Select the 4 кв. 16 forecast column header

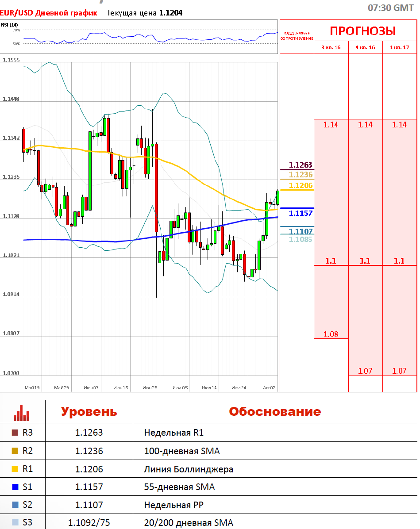click(365, 47)
